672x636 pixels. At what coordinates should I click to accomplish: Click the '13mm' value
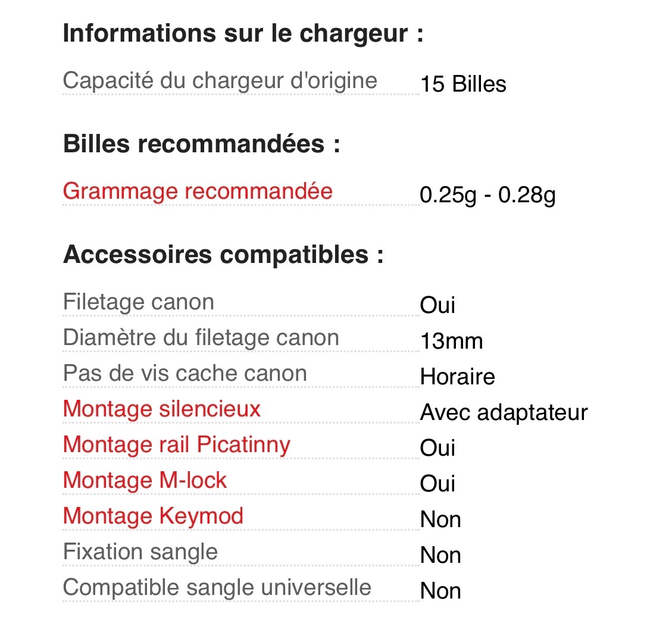451,342
